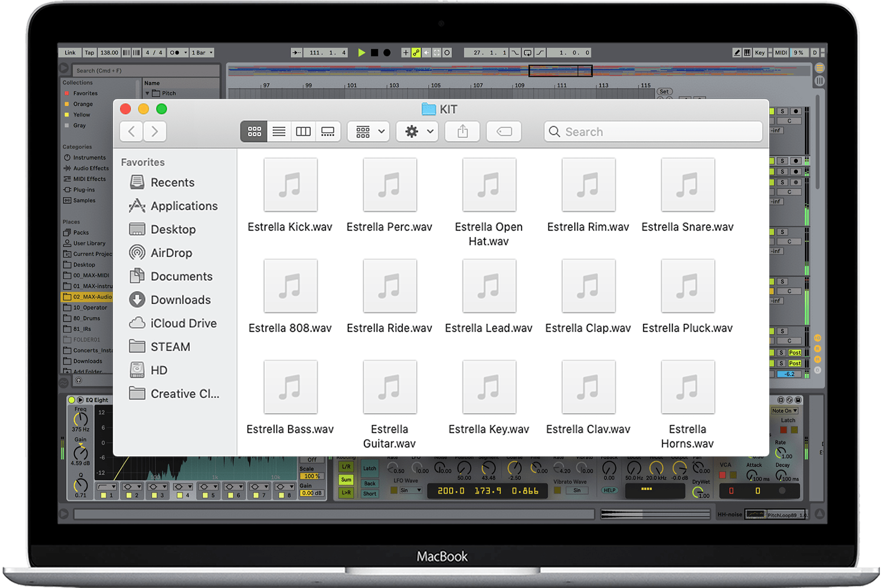Toggle the MIDI map mode button
Screen dimensions: 883x588
click(781, 53)
